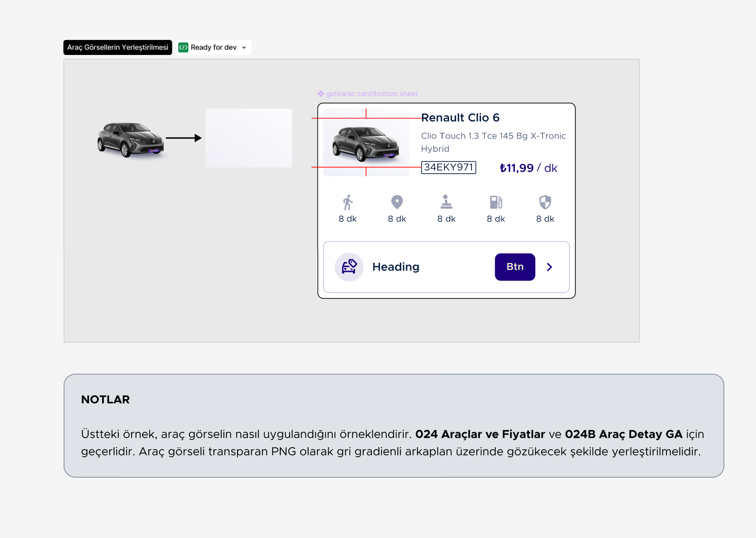Screen dimensions: 756x538
Task: Click the standalone car image on left
Action: pyautogui.click(x=131, y=139)
